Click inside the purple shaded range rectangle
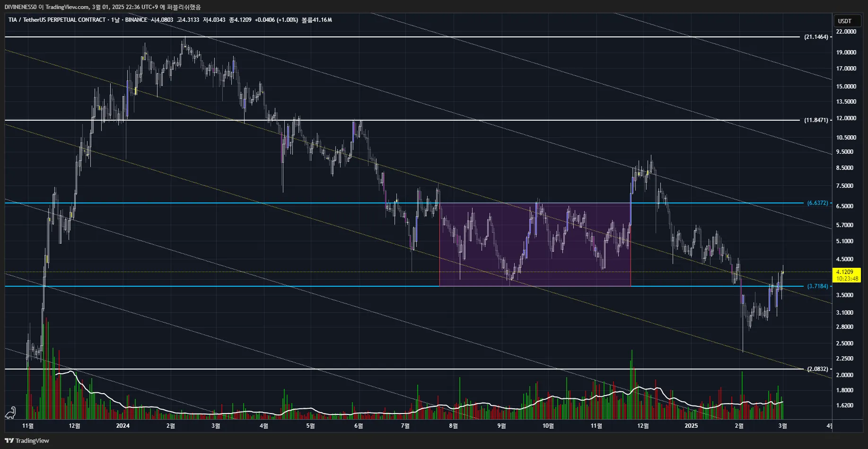This screenshot has height=449, width=868. pyautogui.click(x=535, y=245)
